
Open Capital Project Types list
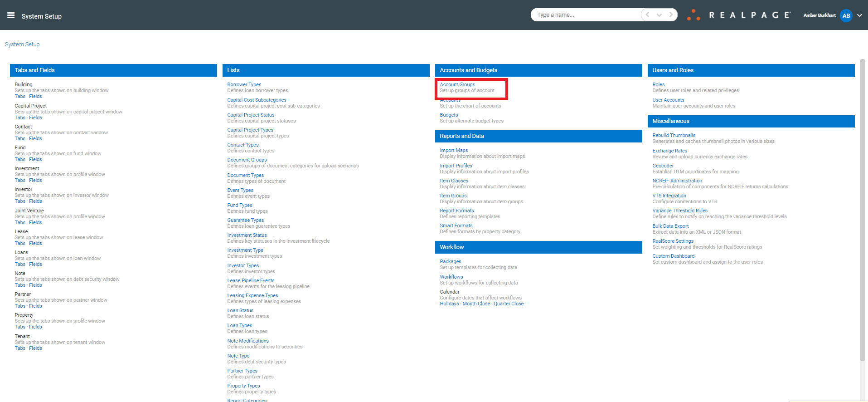click(250, 130)
